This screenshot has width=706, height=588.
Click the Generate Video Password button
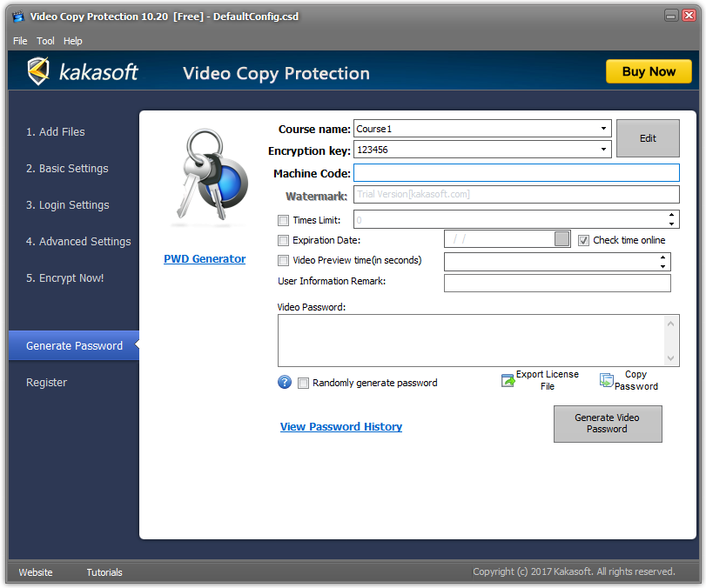point(608,424)
